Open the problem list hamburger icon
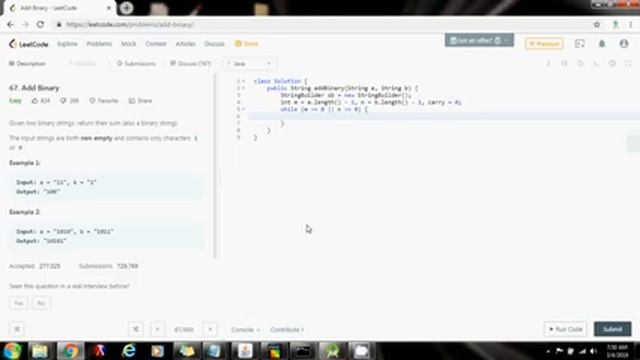Viewport: 640px width, 360px height. click(17, 329)
